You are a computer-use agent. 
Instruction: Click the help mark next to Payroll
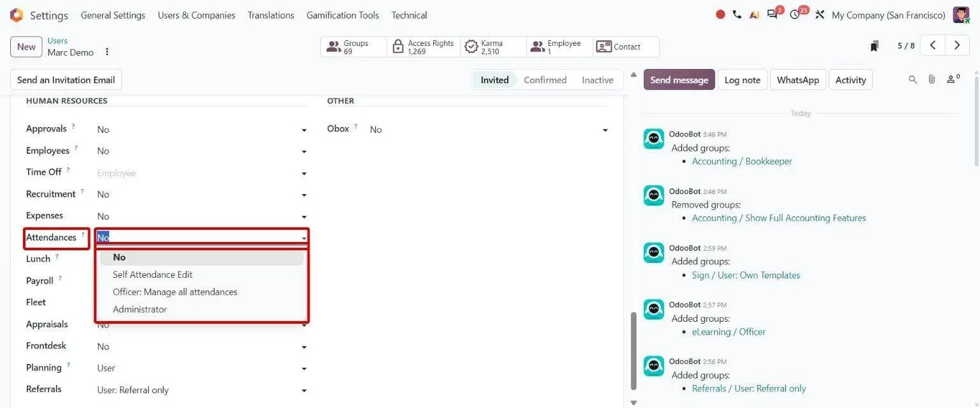point(60,278)
